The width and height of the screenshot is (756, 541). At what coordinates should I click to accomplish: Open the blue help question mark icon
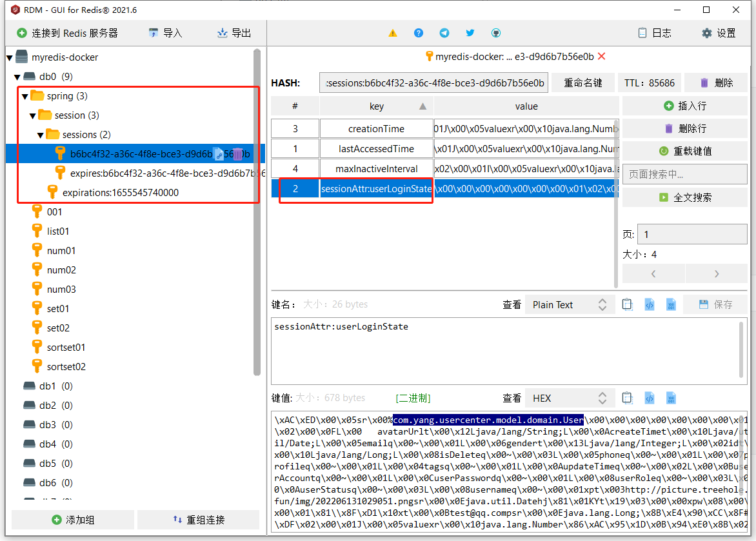click(x=419, y=33)
